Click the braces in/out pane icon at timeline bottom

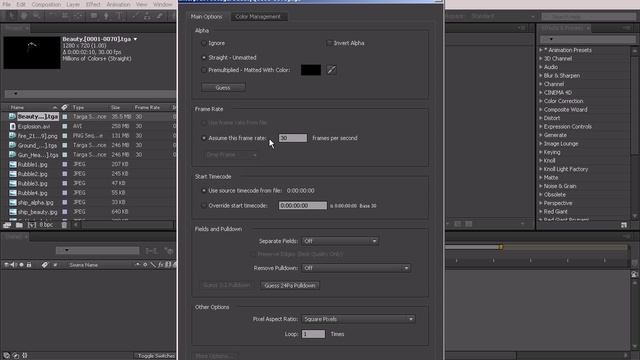click(x=24, y=356)
